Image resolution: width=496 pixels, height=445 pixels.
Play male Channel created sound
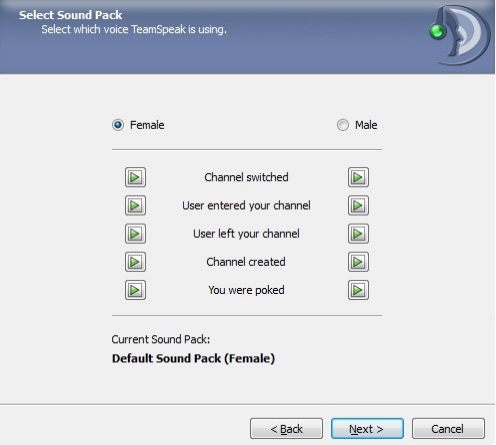tap(358, 262)
